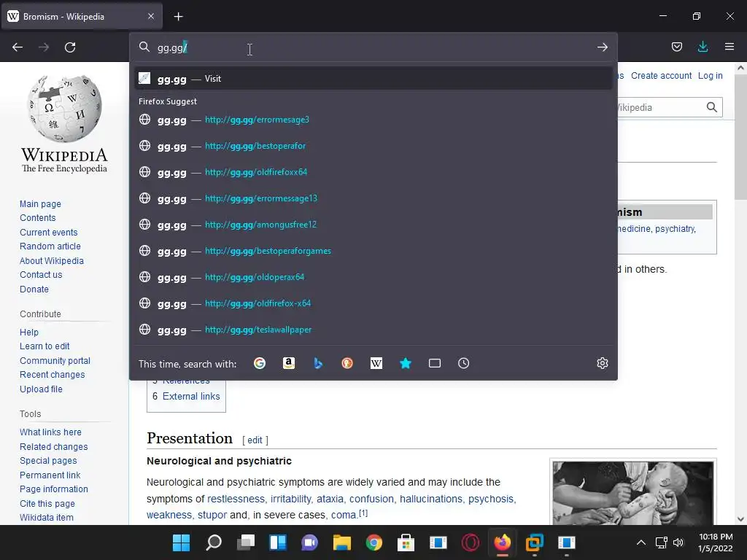747x560 pixels.
Task: Click the Wikipedia search magnifier button
Action: 712,107
